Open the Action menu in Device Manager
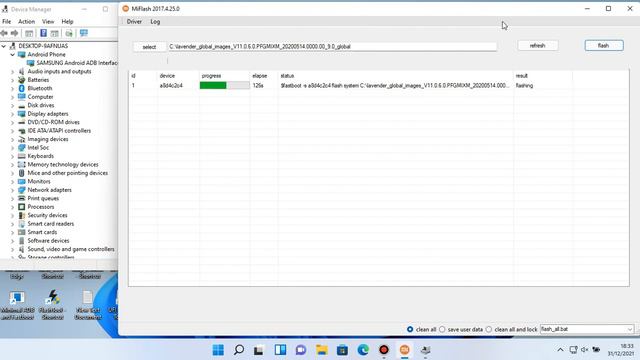Image resolution: width=640 pixels, height=360 pixels. click(26, 21)
